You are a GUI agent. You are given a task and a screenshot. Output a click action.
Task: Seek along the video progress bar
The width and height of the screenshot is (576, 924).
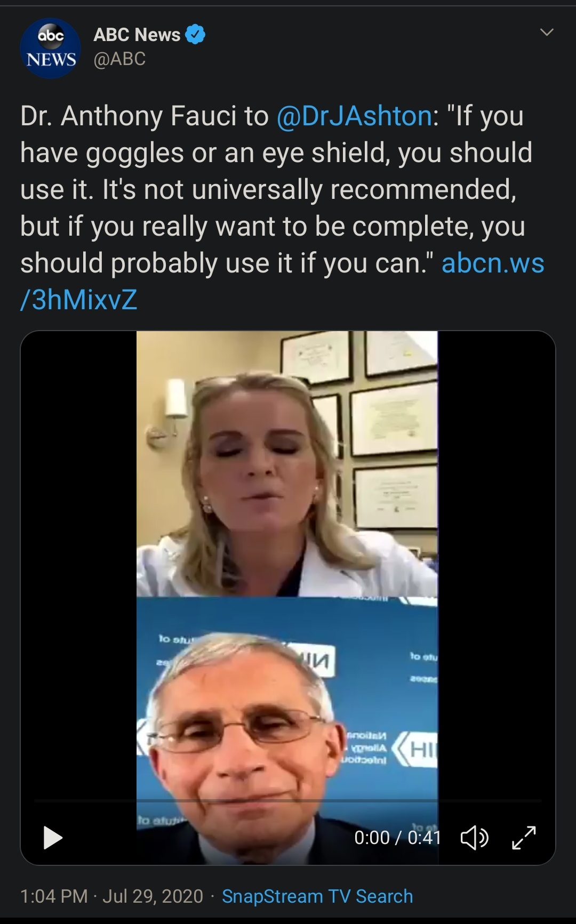tap(288, 801)
